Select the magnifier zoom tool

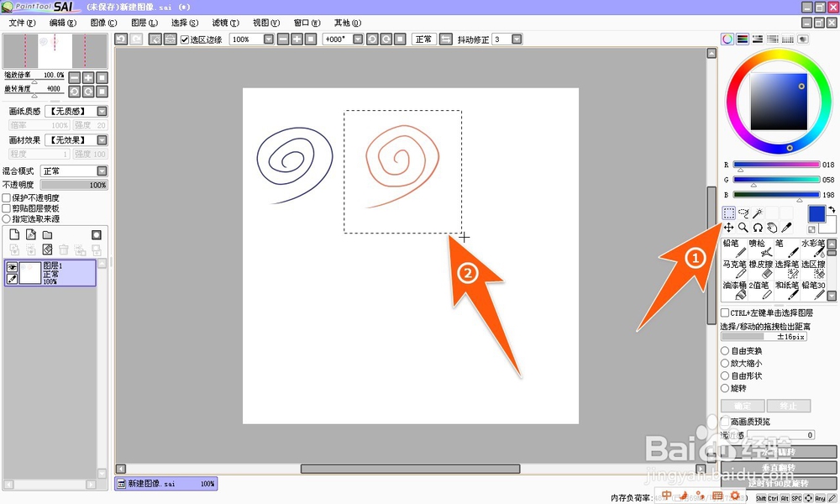pos(743,228)
